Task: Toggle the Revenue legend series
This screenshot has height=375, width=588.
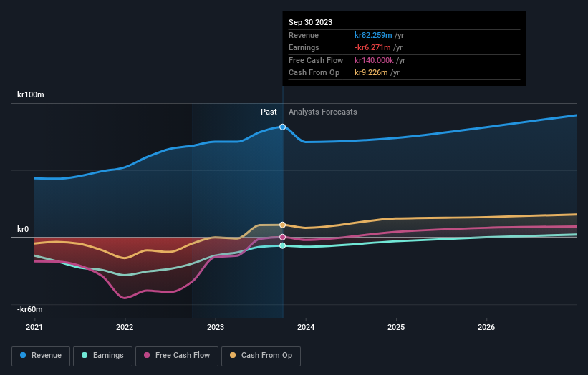Action: [41, 356]
